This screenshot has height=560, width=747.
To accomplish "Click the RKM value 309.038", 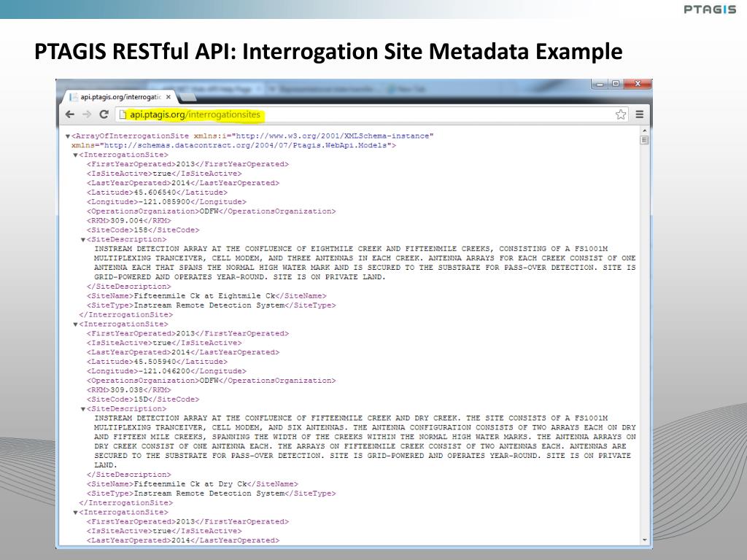I will (x=126, y=390).
